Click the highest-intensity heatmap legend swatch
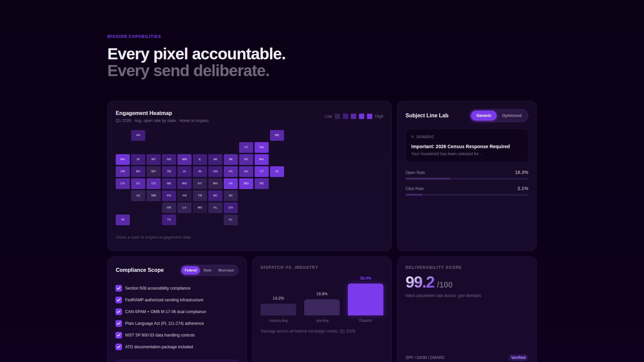Screen dimensions: 644x362 (x=370, y=116)
